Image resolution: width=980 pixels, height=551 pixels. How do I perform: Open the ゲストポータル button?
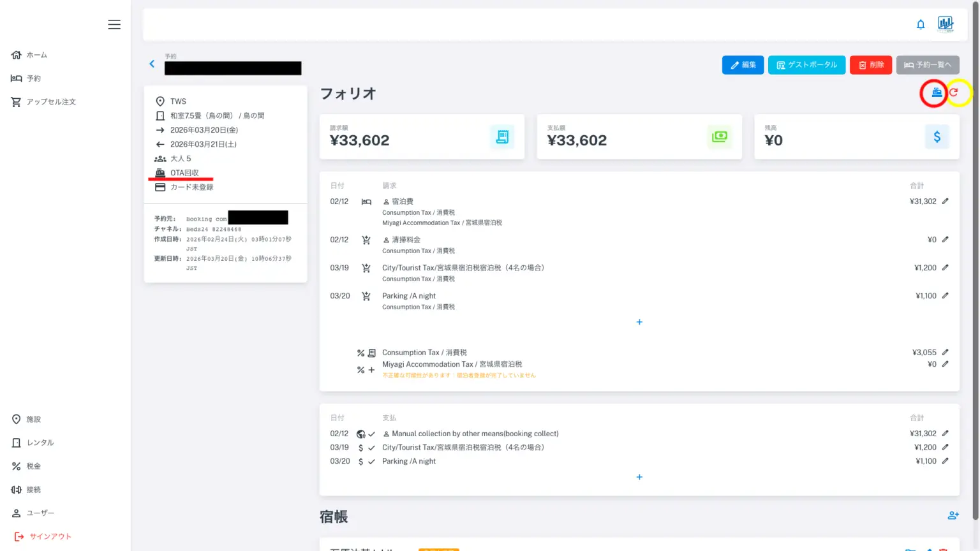806,65
